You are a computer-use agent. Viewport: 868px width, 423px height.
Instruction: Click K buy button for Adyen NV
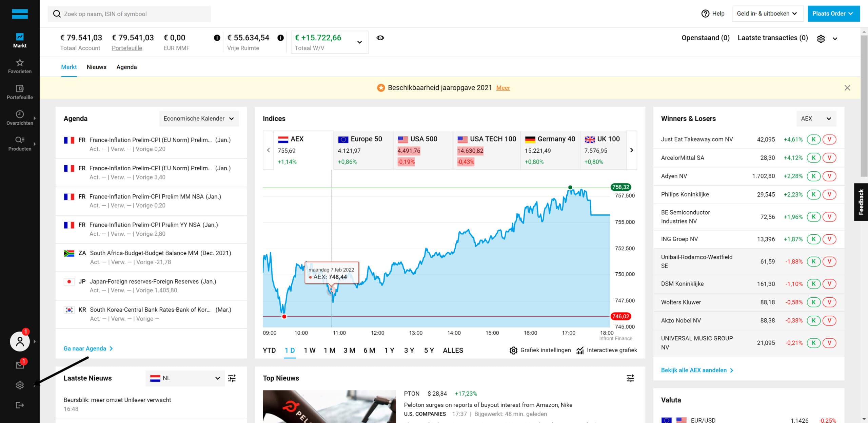click(x=813, y=176)
